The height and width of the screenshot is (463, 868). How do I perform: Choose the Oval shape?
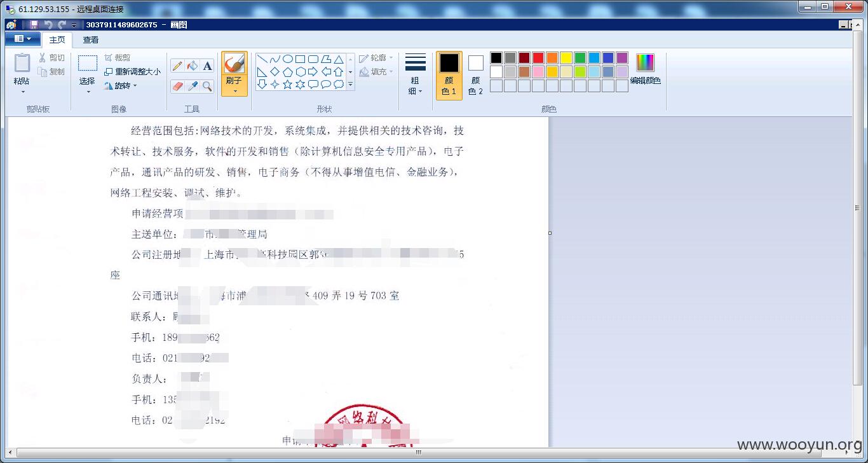[287, 59]
